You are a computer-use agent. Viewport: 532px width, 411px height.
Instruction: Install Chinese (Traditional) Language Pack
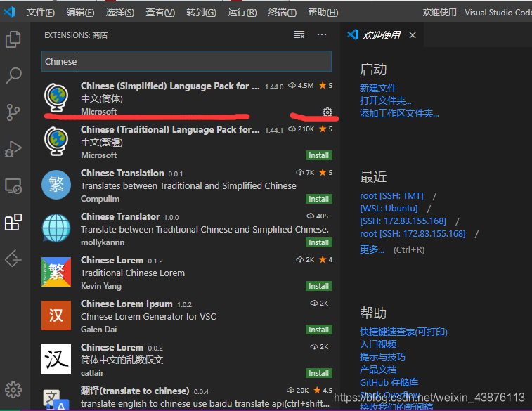pos(318,155)
